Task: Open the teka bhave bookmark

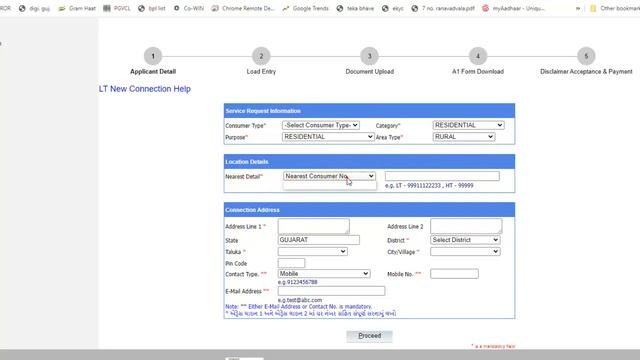Action: tap(355, 8)
